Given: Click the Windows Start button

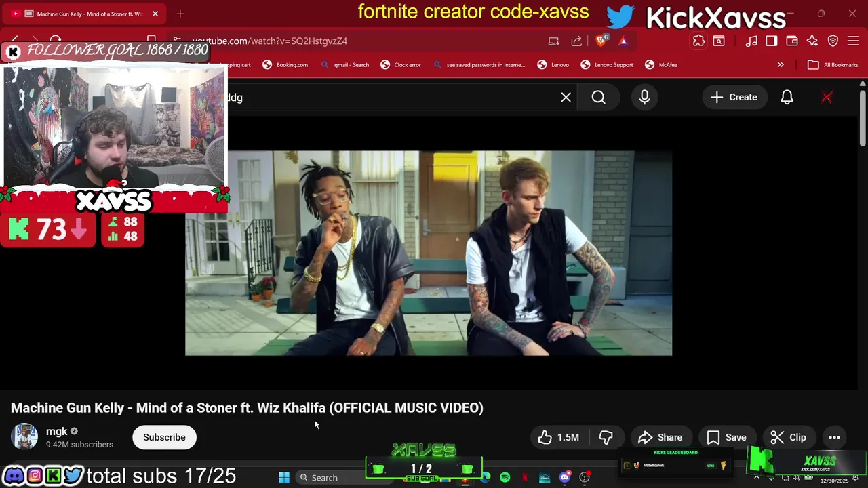Looking at the screenshot, I should tap(284, 478).
